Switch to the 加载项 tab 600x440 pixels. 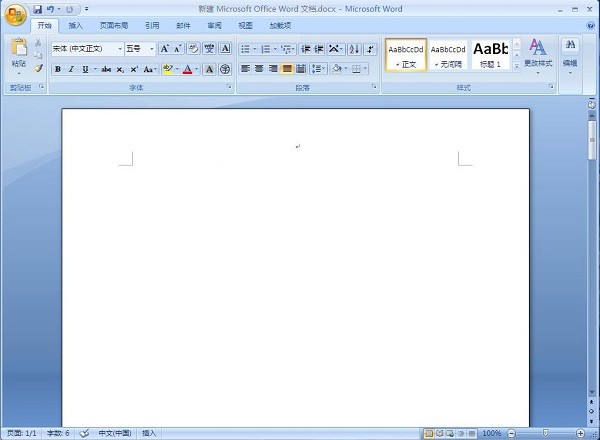[x=280, y=26]
